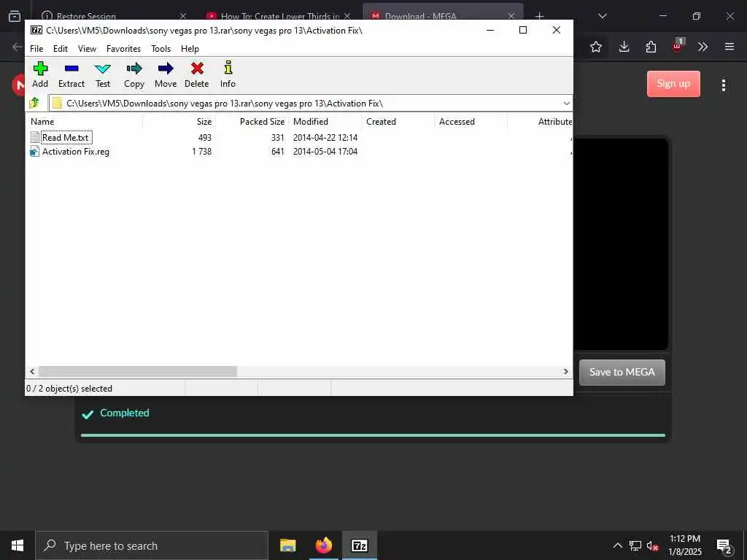
Task: Click the Copy toolbar icon
Action: coord(134,69)
